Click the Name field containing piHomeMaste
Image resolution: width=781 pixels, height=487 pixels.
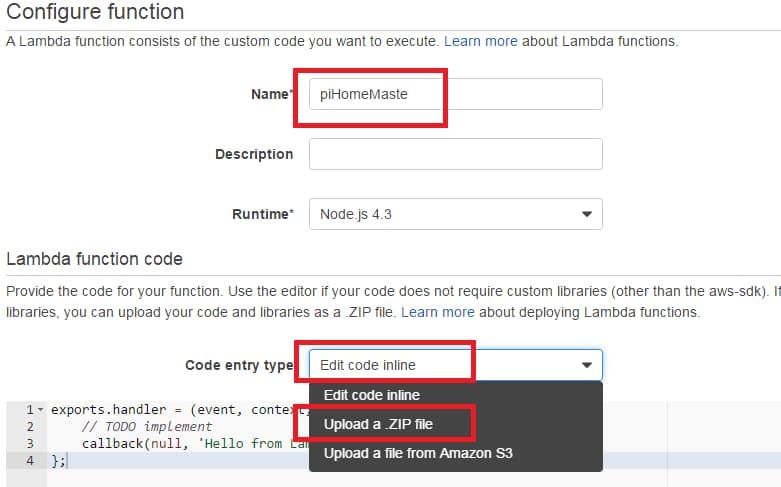[455, 93]
